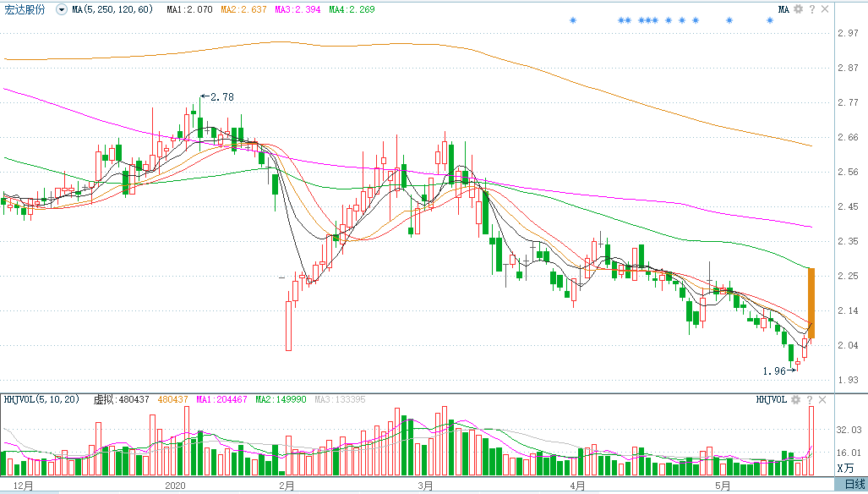Open help icon for MA indicator

point(812,8)
